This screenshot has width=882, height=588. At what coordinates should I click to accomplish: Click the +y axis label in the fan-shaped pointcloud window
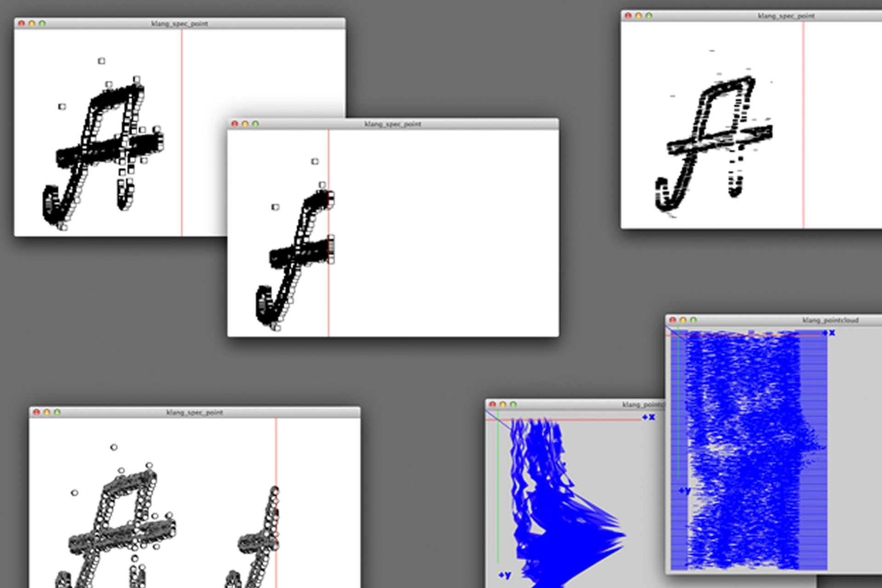[505, 575]
